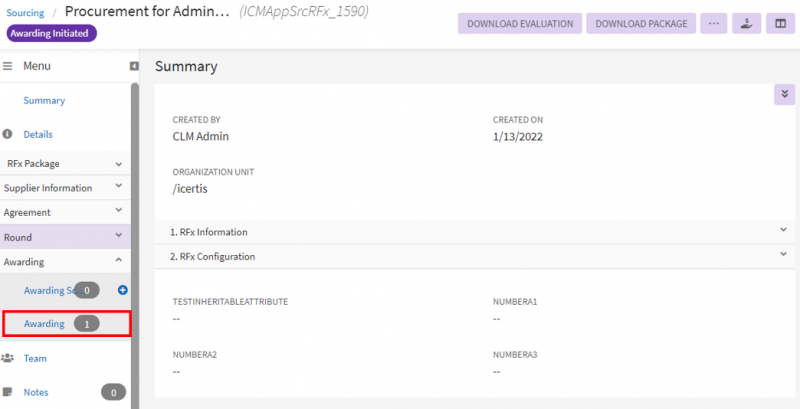Viewport: 800px width, 409px height.
Task: Open the three-dots more actions button
Action: [x=713, y=23]
